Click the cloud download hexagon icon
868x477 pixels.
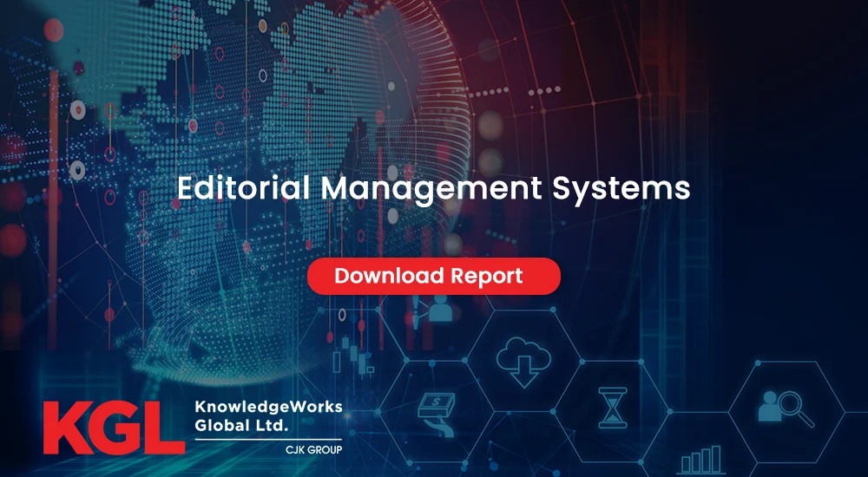tap(523, 363)
